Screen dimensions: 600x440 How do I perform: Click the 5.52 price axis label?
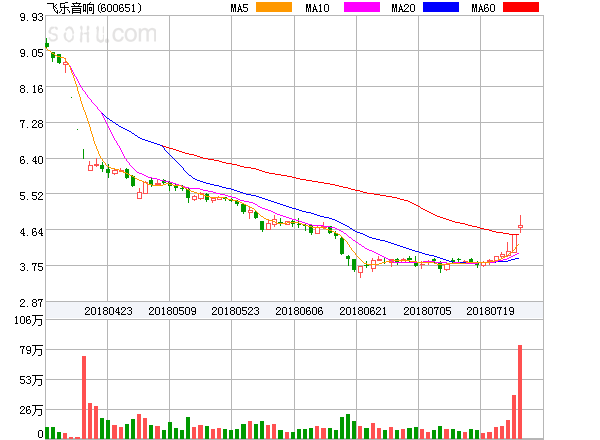point(32,196)
